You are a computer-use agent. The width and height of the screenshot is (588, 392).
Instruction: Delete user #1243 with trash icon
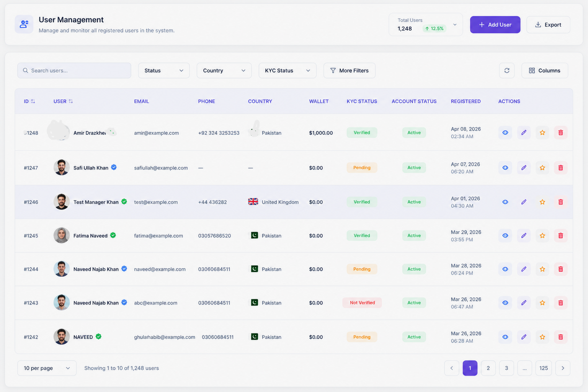coord(561,303)
